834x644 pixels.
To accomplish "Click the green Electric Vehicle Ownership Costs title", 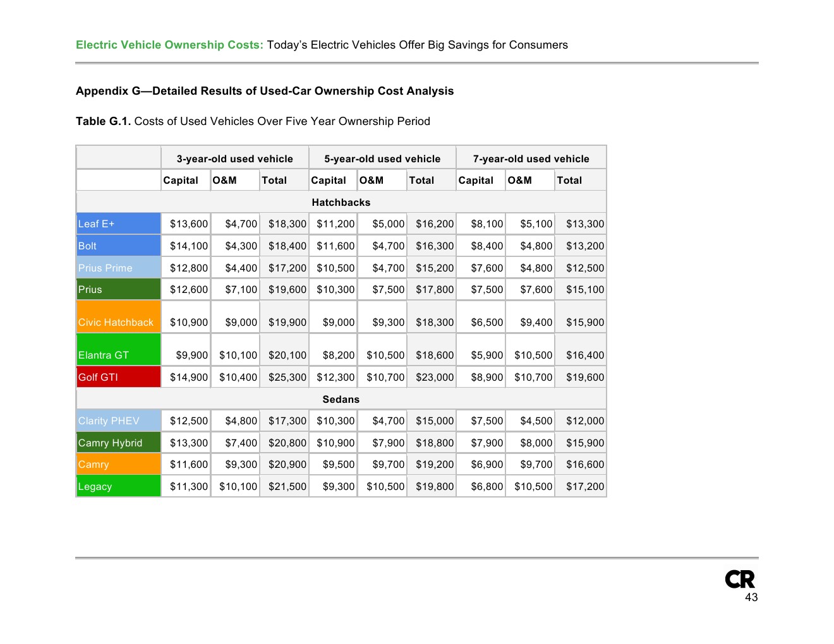I will [x=169, y=45].
